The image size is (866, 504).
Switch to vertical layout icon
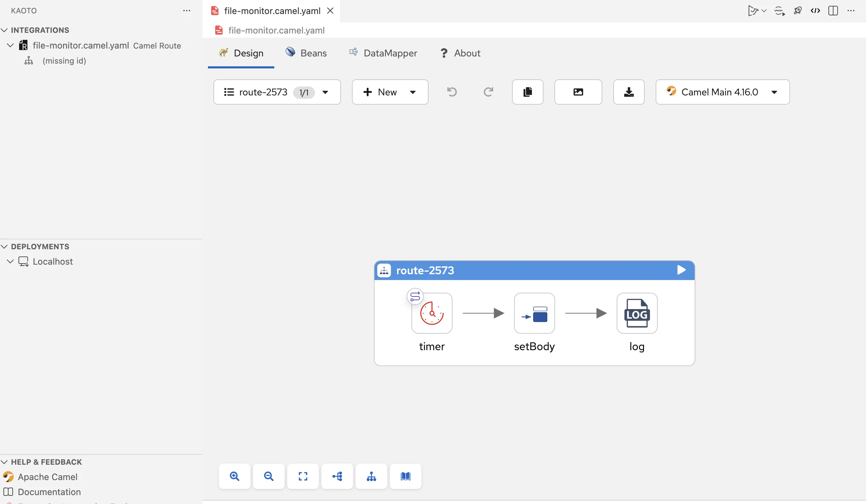click(x=371, y=476)
